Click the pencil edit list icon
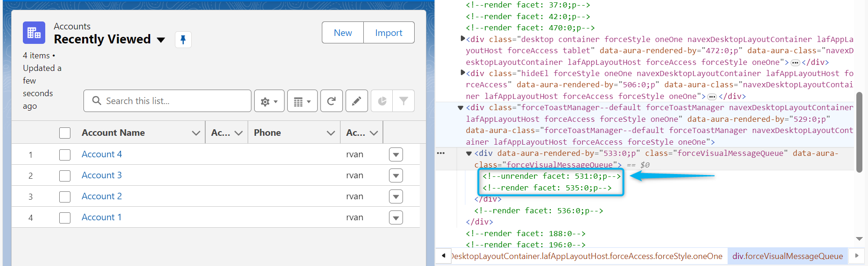 [356, 101]
